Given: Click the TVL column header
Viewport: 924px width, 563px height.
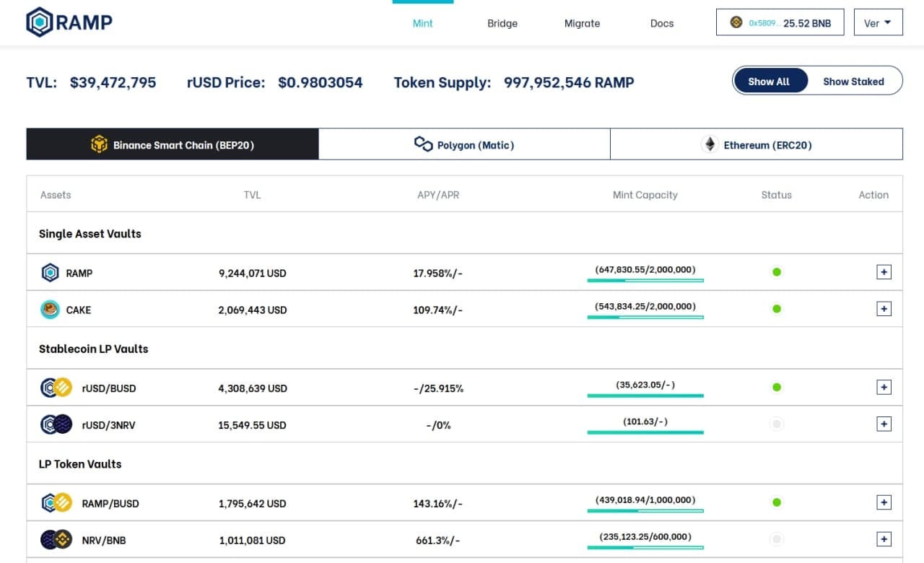Looking at the screenshot, I should click(253, 195).
